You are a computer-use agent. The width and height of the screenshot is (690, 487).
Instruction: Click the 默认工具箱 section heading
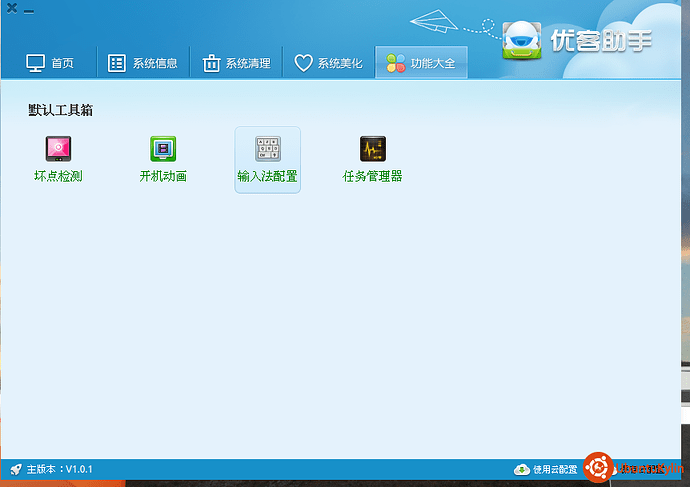pyautogui.click(x=61, y=110)
